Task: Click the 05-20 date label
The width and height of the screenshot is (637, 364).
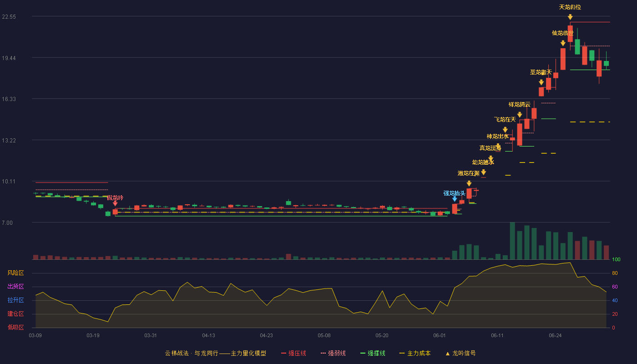Action: pos(382,335)
